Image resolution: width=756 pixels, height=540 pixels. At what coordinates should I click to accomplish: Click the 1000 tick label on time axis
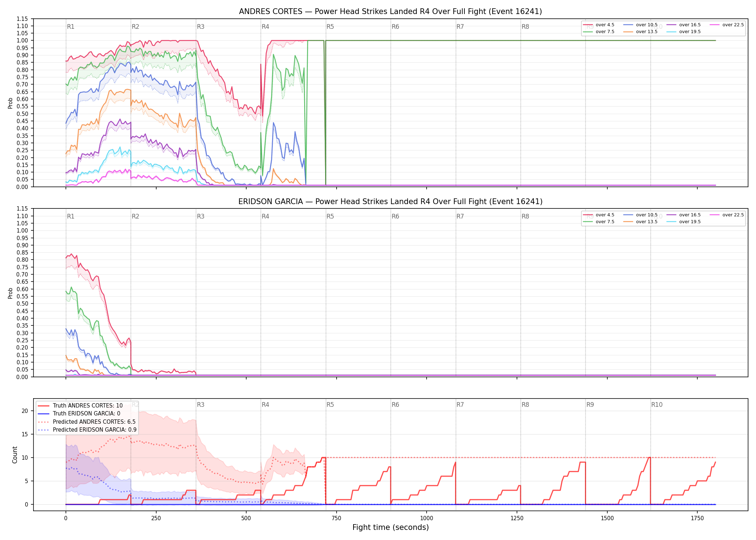(427, 518)
